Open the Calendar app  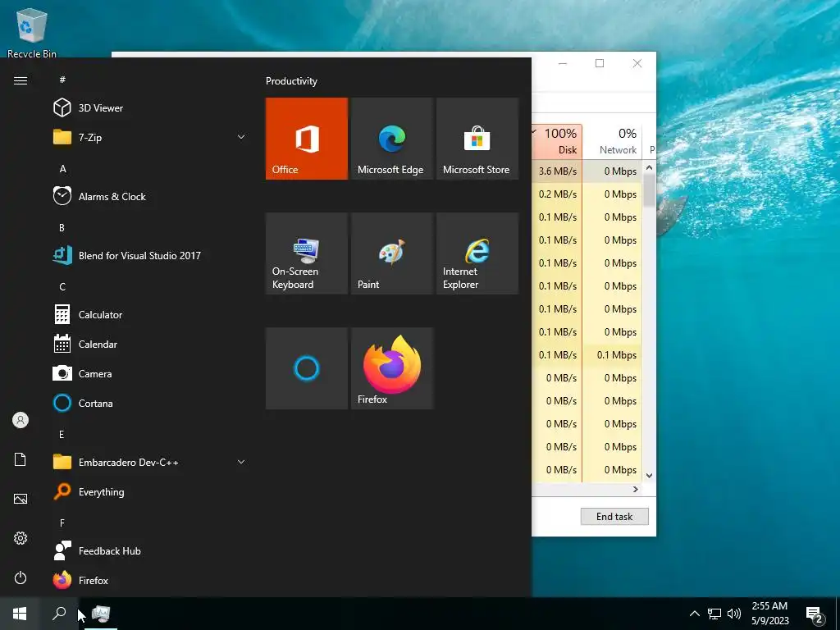point(148,344)
